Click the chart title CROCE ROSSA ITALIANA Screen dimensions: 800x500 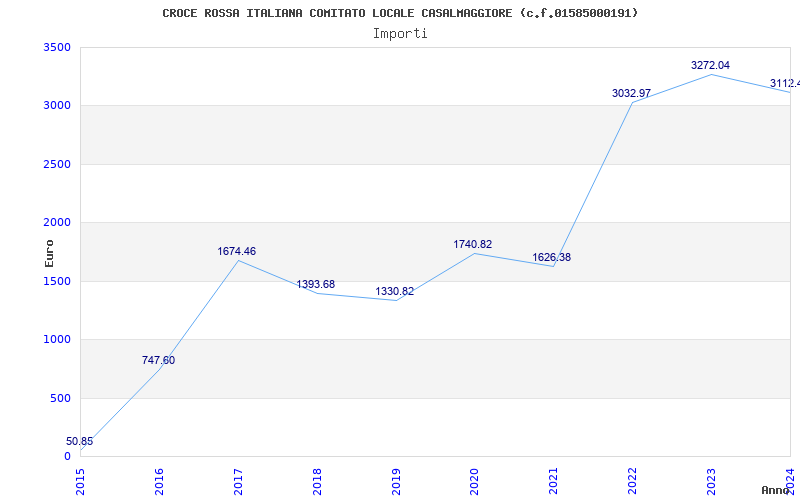(400, 13)
